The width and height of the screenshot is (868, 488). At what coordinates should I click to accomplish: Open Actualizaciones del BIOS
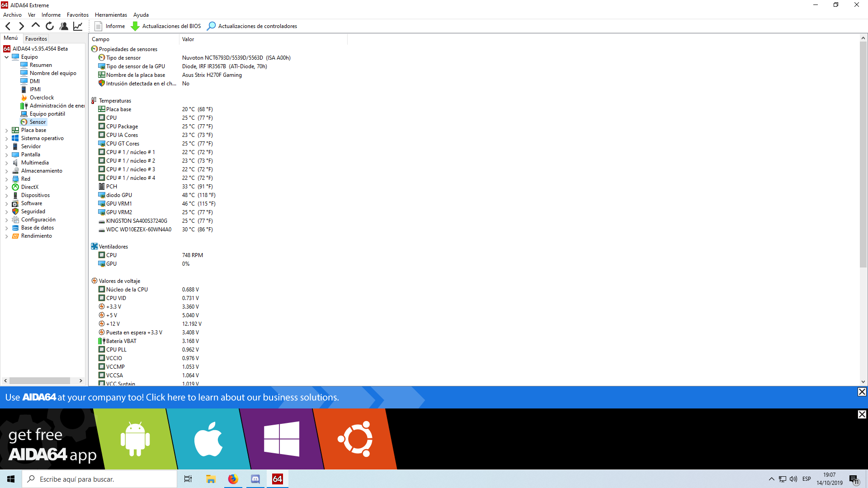point(166,26)
